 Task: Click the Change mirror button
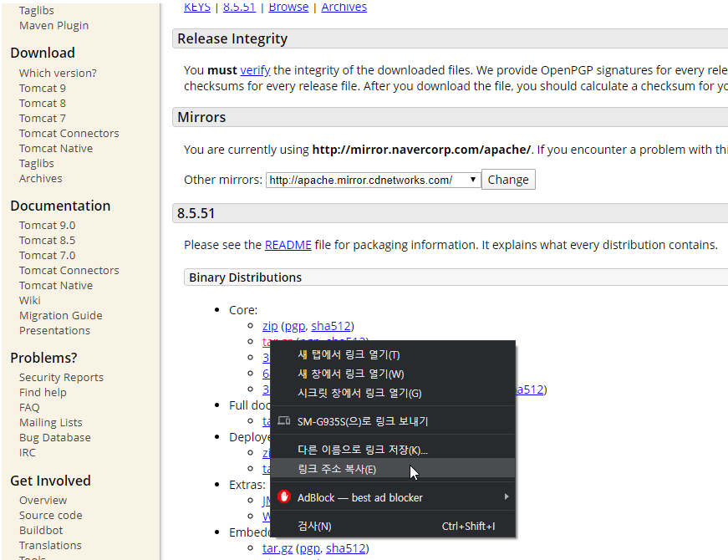click(508, 180)
